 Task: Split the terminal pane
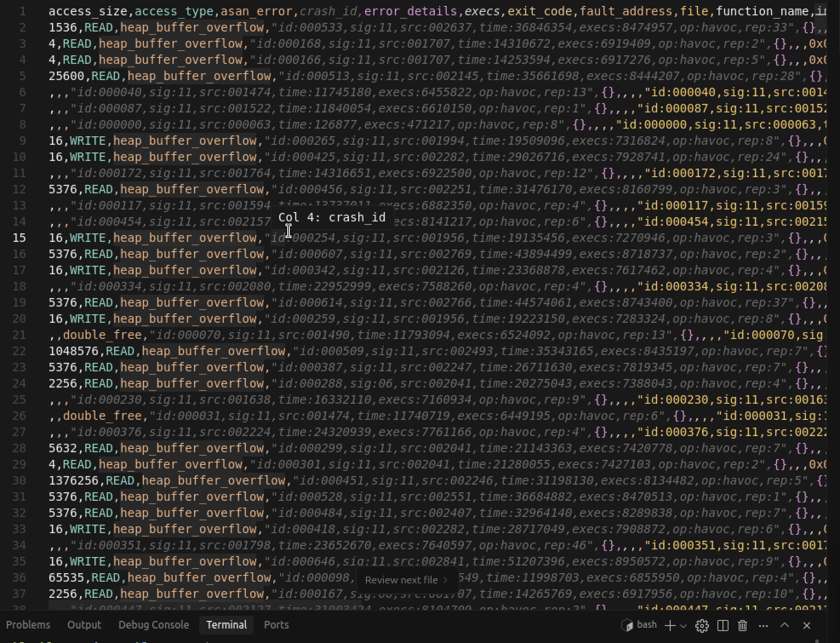pos(723,626)
